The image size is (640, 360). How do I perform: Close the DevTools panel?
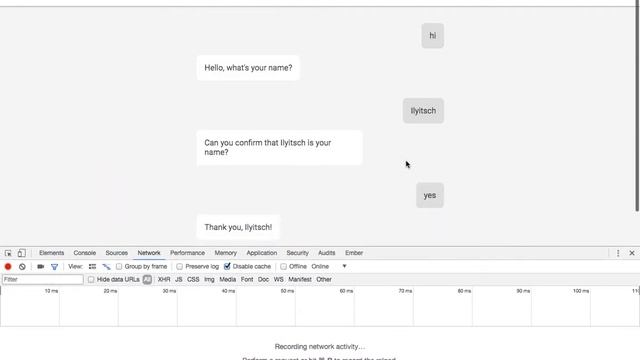[632, 253]
